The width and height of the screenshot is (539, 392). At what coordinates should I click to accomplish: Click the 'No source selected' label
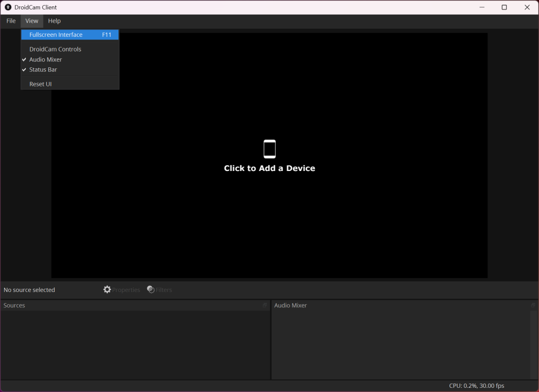point(29,290)
